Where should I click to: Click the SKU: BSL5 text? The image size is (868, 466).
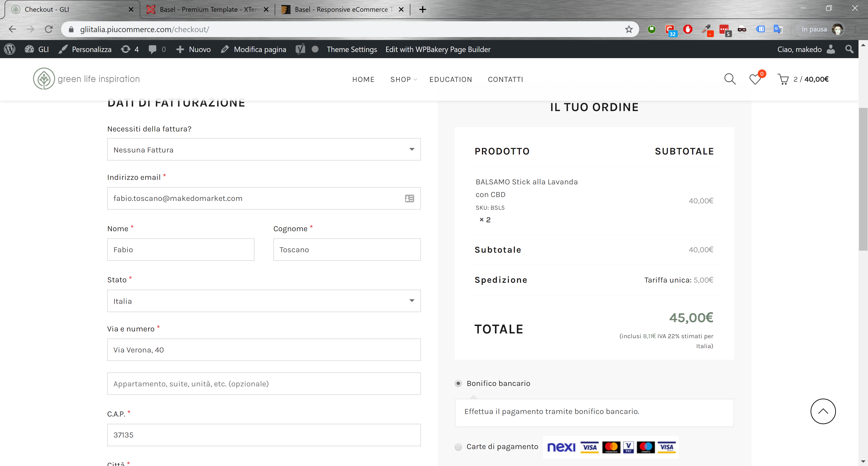pyautogui.click(x=490, y=208)
